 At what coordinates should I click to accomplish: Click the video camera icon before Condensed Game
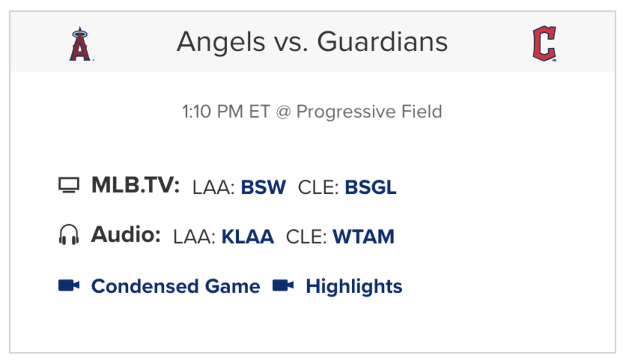click(x=69, y=286)
